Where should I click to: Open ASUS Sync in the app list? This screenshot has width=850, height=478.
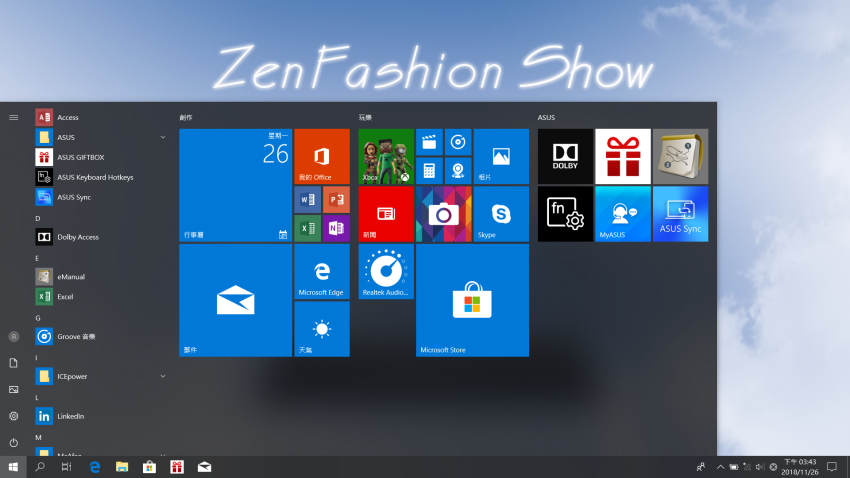point(100,197)
